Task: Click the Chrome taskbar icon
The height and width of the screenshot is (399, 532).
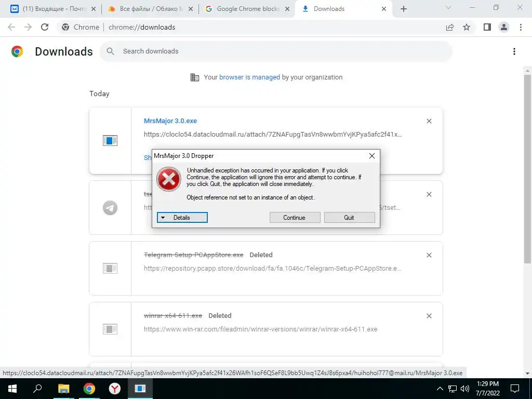Action: point(89,389)
